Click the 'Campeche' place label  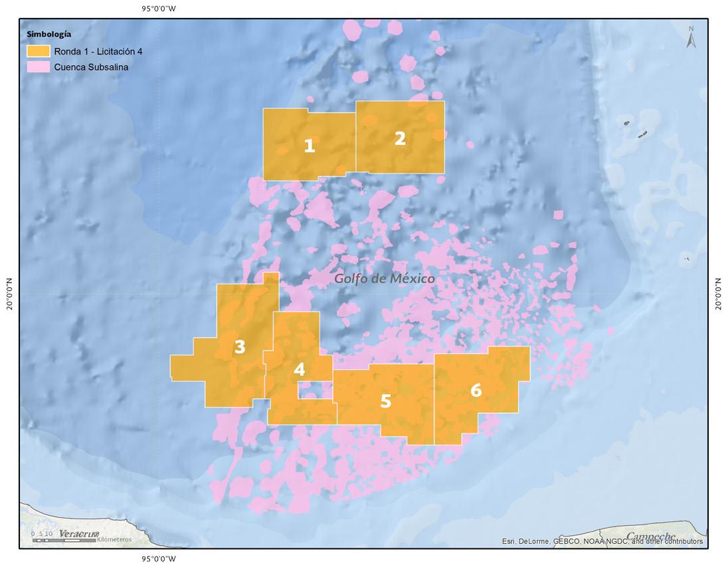pyautogui.click(x=650, y=536)
